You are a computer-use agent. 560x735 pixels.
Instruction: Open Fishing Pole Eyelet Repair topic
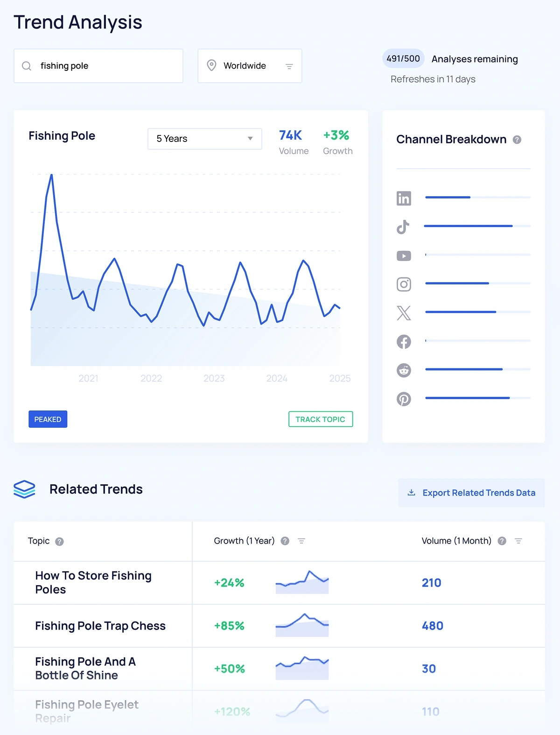87,711
